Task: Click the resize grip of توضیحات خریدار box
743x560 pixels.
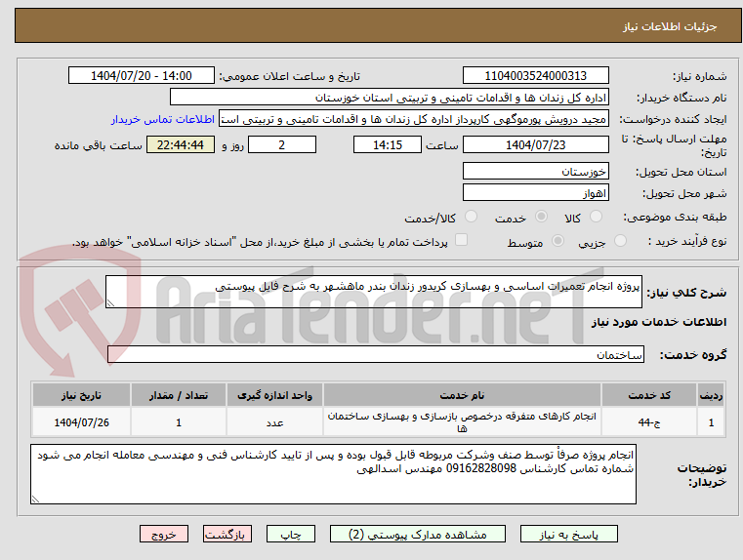Action: tap(35, 499)
